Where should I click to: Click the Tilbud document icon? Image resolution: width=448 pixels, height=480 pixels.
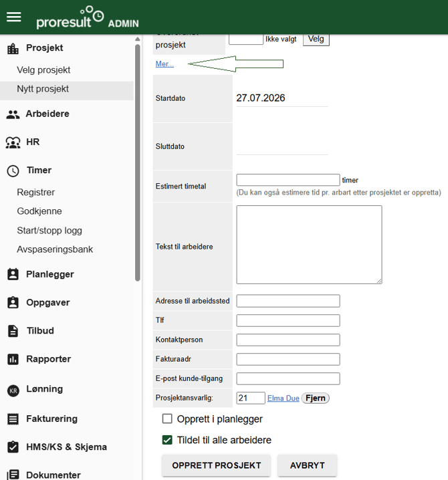(x=13, y=331)
